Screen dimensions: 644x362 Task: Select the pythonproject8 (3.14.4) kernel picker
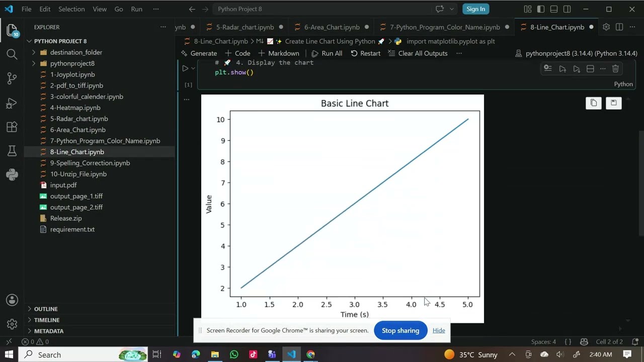pyautogui.click(x=576, y=53)
